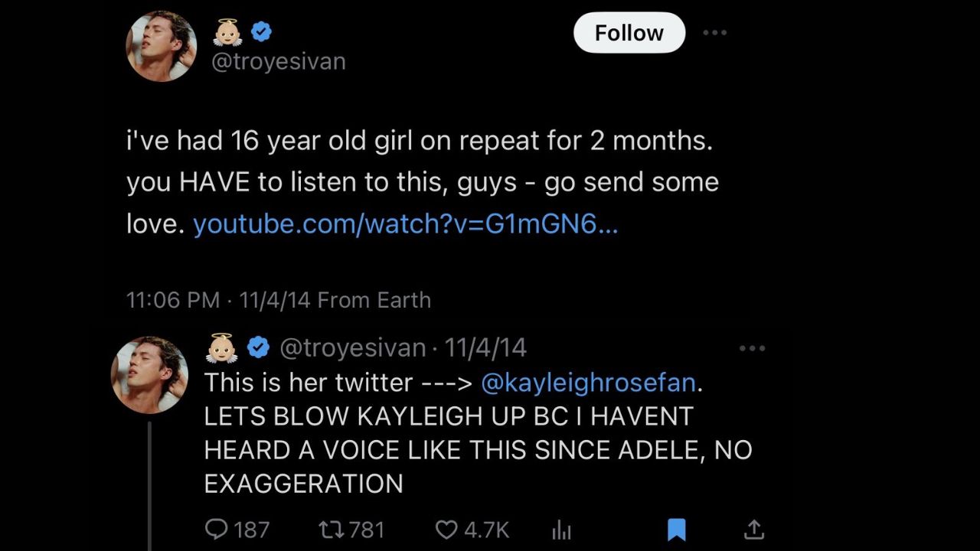Image resolution: width=980 pixels, height=551 pixels.
Task: Click the baby angel emoji in the profile name
Action: (x=227, y=31)
